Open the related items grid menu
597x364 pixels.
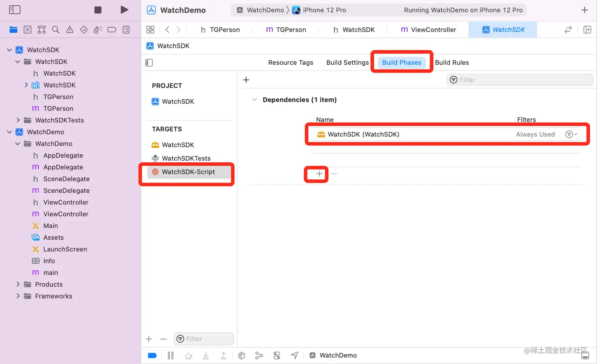150,30
